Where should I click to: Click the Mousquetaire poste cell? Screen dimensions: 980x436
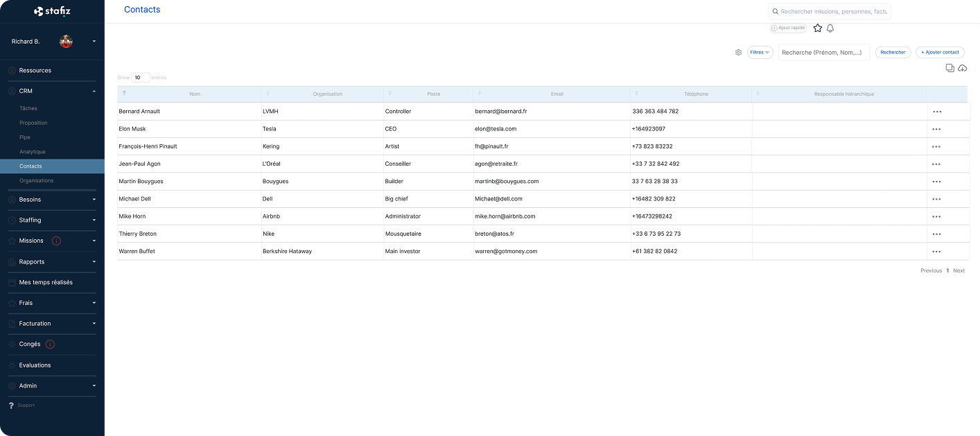(403, 234)
